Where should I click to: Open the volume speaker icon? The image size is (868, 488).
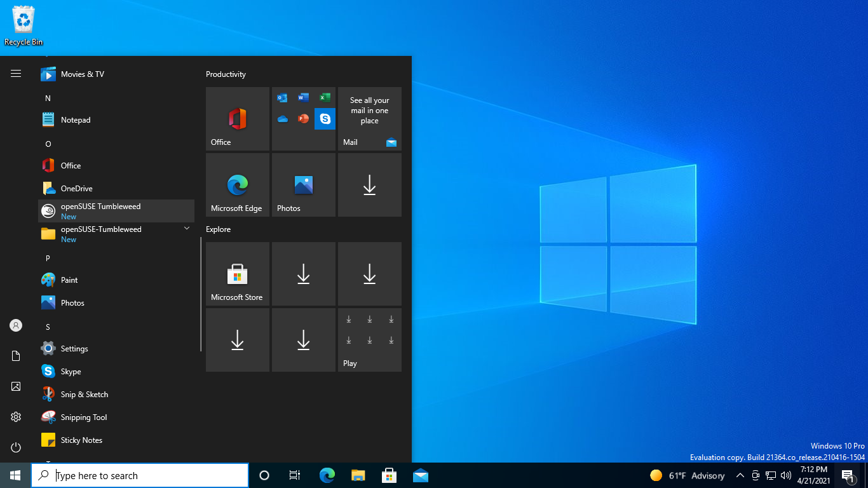(x=786, y=475)
